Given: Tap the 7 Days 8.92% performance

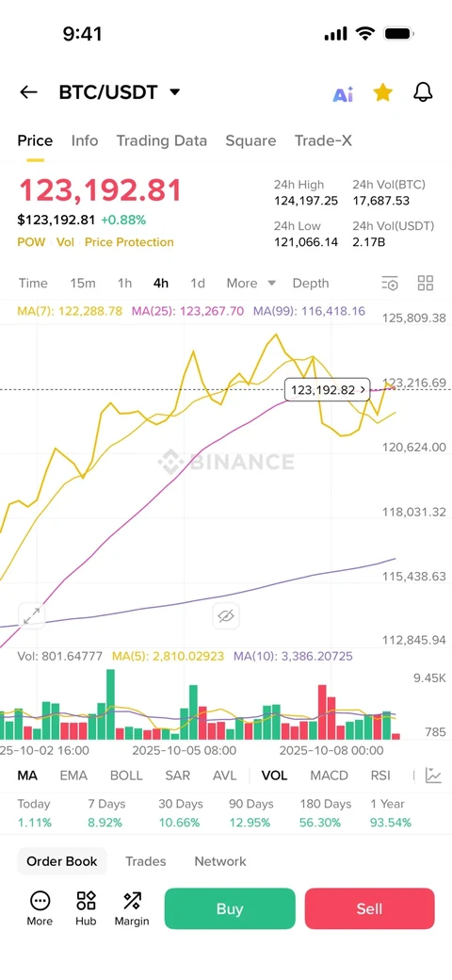Looking at the screenshot, I should click(x=106, y=813).
